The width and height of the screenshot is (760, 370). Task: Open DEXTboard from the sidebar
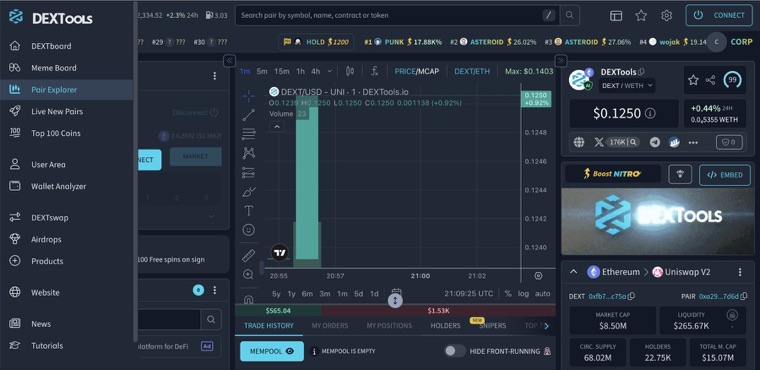(51, 46)
